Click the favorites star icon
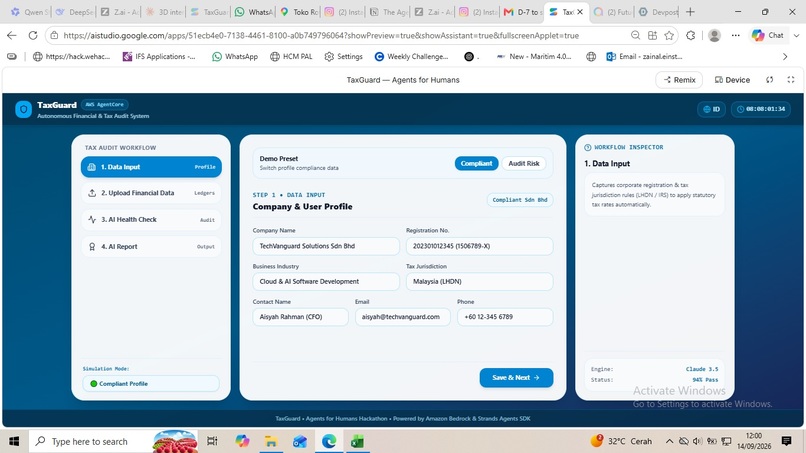The image size is (806, 453). pos(669,35)
